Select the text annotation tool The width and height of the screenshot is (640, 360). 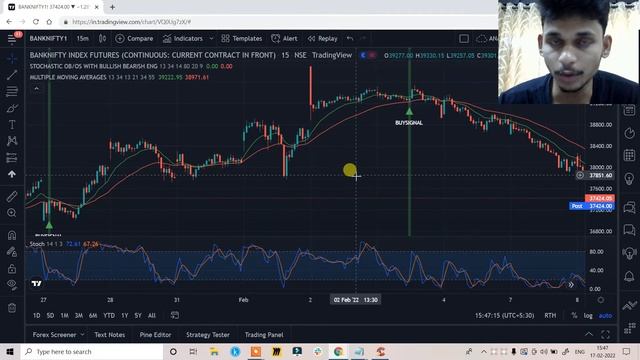[12, 124]
